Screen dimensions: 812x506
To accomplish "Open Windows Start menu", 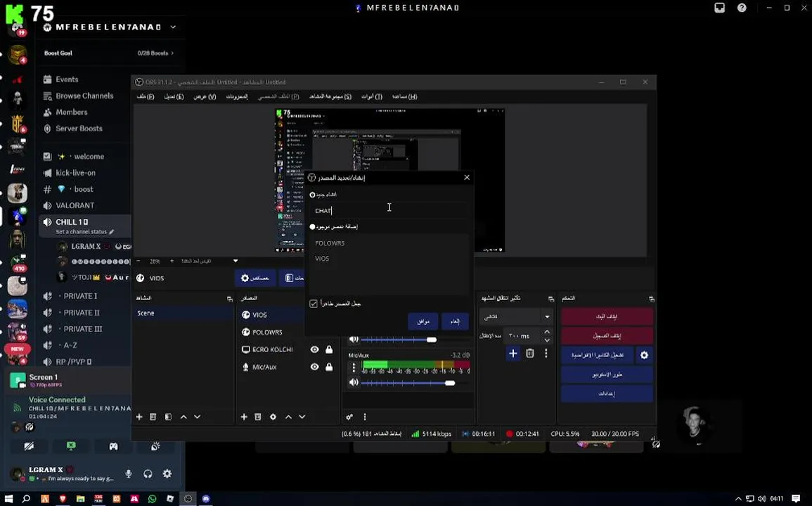I will (9, 499).
